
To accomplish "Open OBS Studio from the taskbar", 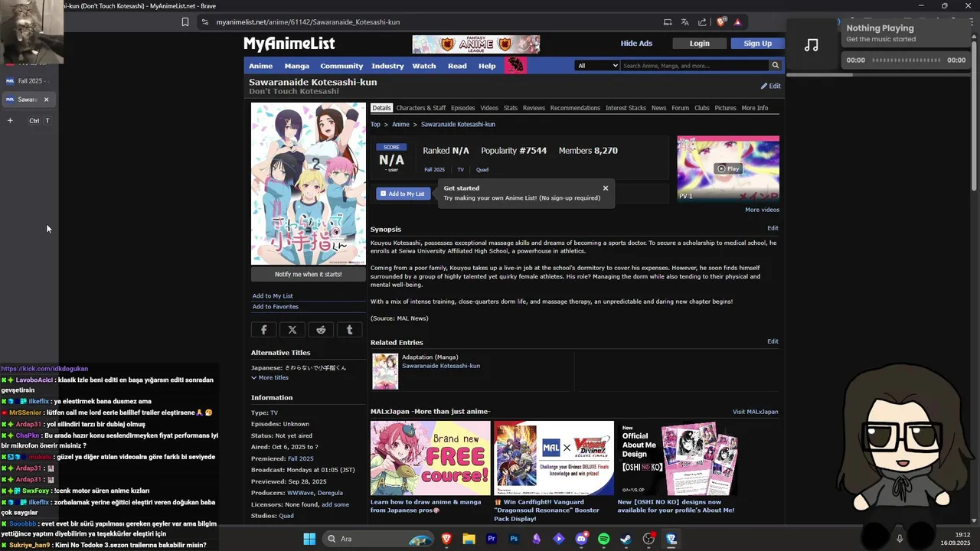I will (648, 539).
